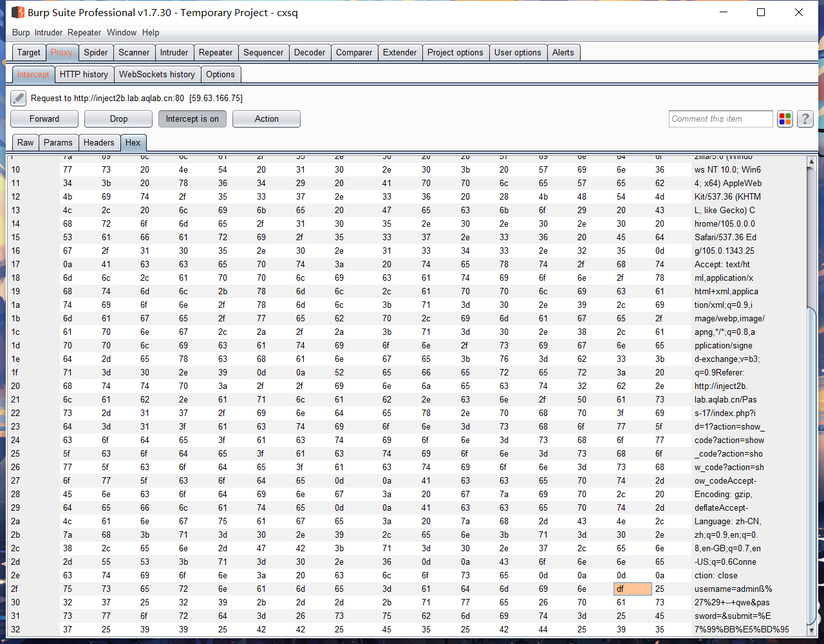Switch to the Raw view tab
The height and width of the screenshot is (644, 824).
(x=26, y=142)
